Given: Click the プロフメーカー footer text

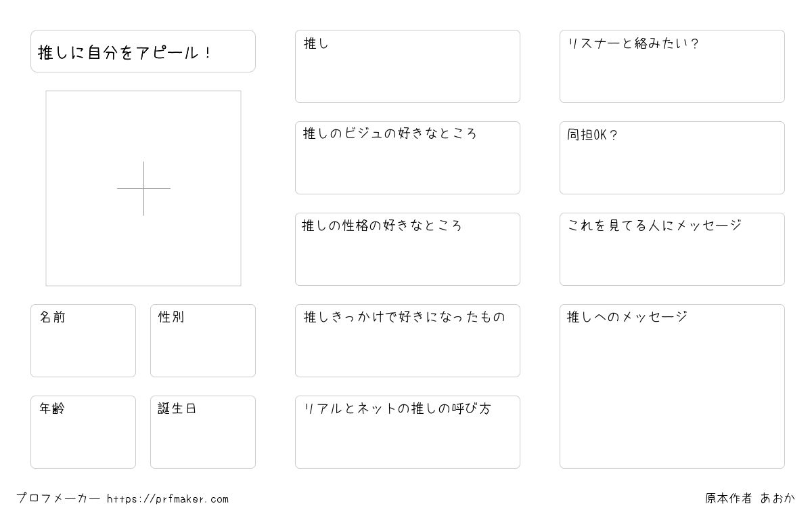Looking at the screenshot, I should 58,499.
